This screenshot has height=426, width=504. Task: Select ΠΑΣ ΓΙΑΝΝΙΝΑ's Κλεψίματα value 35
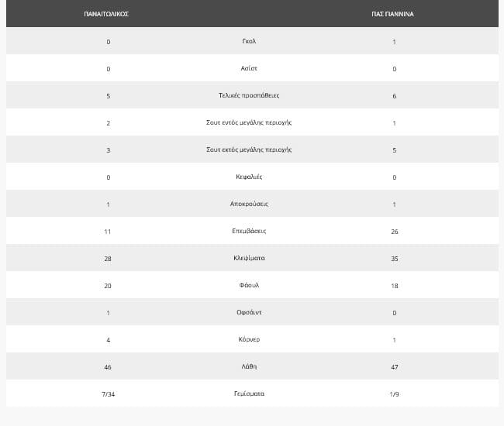pyautogui.click(x=394, y=259)
